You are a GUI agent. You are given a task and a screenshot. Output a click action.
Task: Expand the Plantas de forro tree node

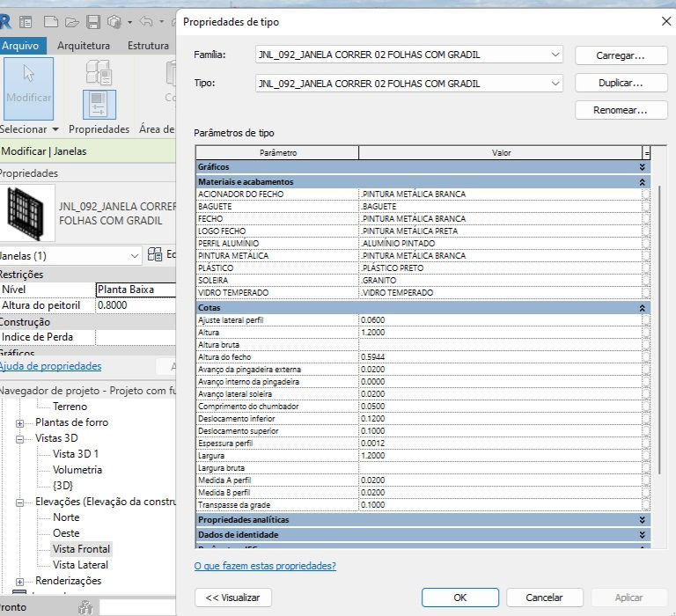[x=20, y=423]
